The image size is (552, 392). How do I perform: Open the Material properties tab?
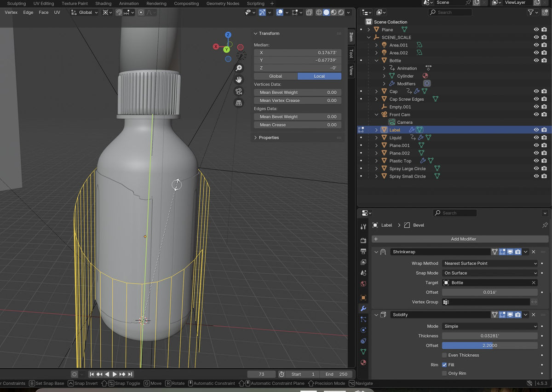click(363, 363)
